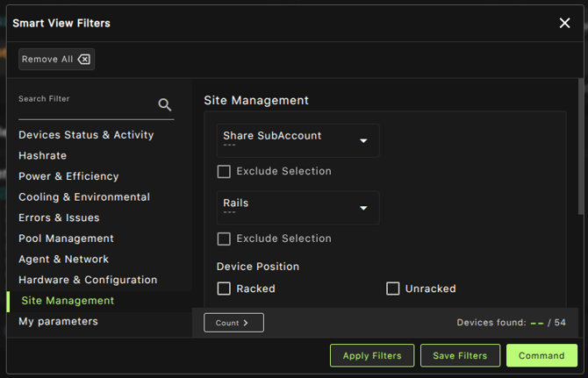Check Exclude Selection under Rails
The height and width of the screenshot is (378, 588).
(224, 239)
